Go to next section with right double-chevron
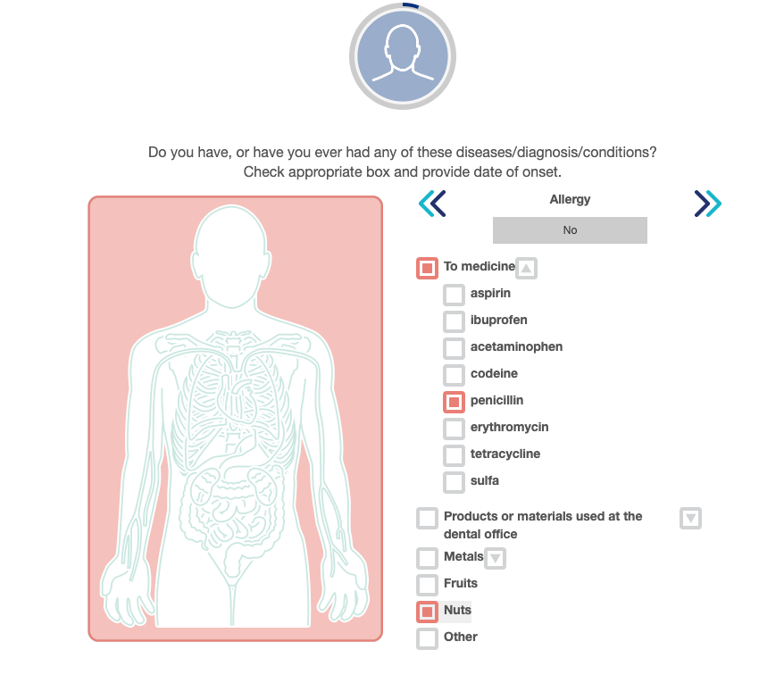 click(707, 204)
